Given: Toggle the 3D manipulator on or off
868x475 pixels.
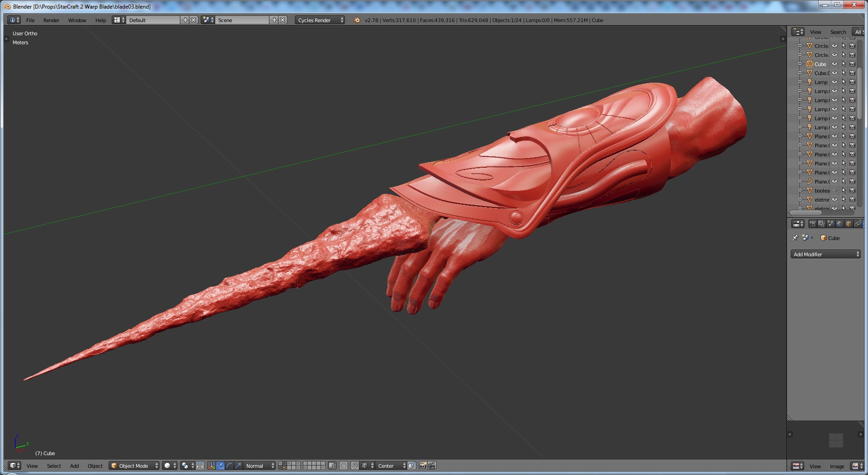Looking at the screenshot, I should (211, 466).
